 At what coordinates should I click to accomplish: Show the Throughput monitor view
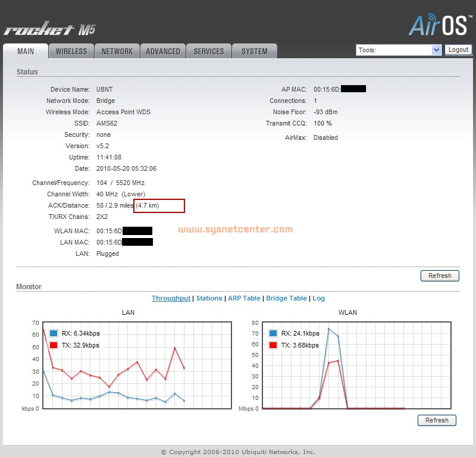click(171, 298)
